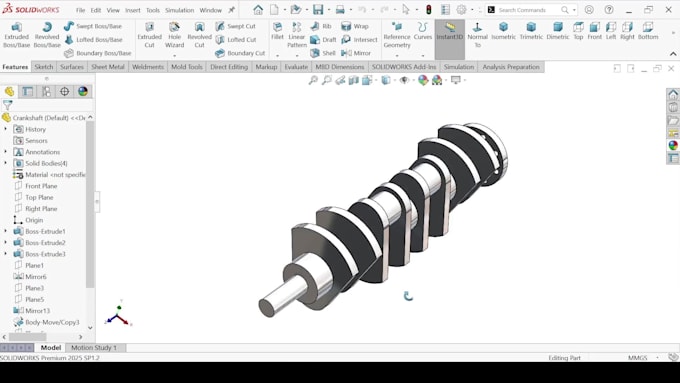This screenshot has width=680, height=383.
Task: Select the Shell feature
Action: [323, 53]
